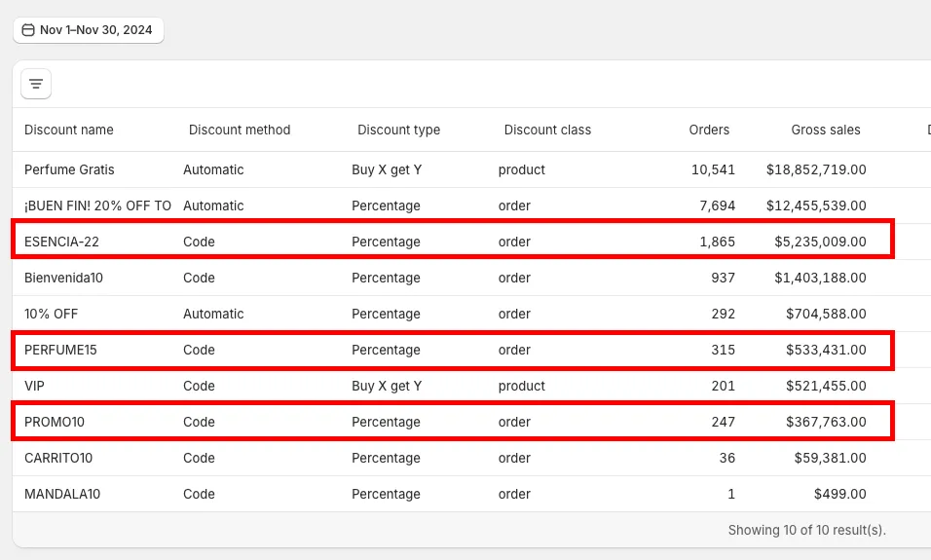Click the Discount class column header
931x560 pixels.
pos(547,130)
